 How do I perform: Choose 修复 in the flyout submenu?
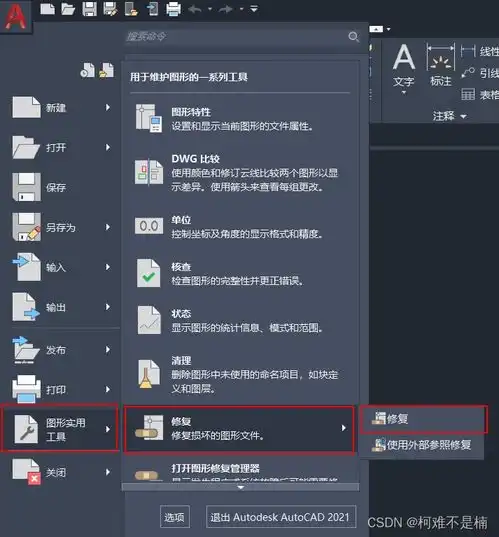point(423,419)
